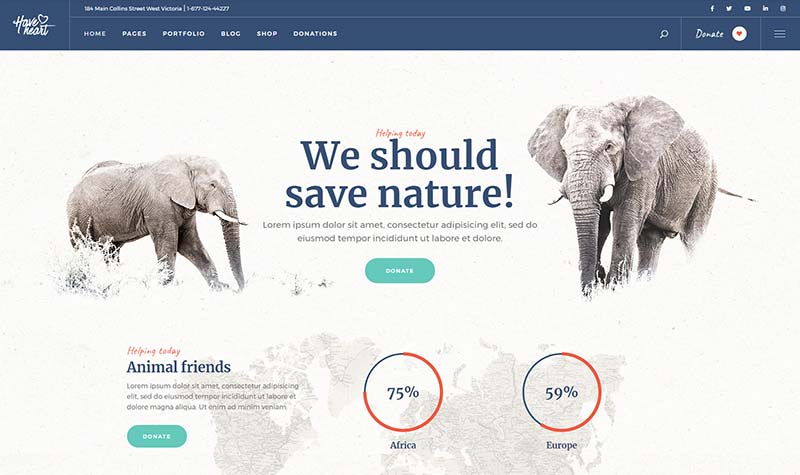
Task: Open the YouTube social icon
Action: [747, 9]
